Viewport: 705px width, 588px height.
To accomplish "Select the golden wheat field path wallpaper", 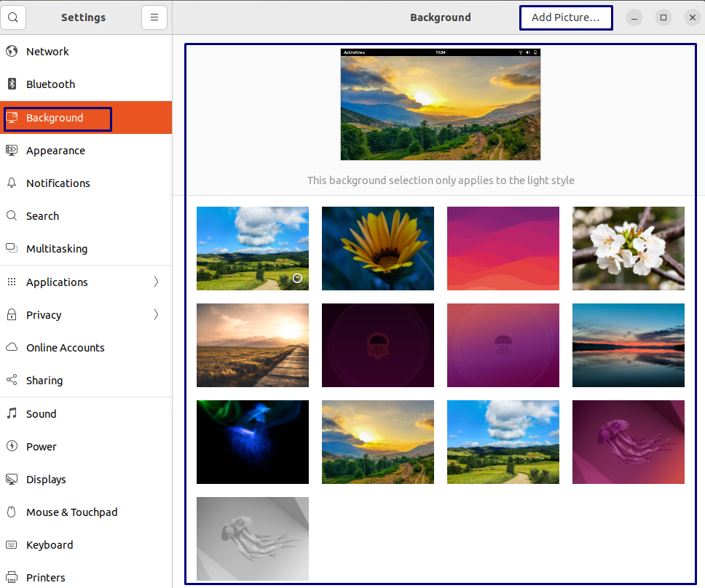I will (253, 345).
